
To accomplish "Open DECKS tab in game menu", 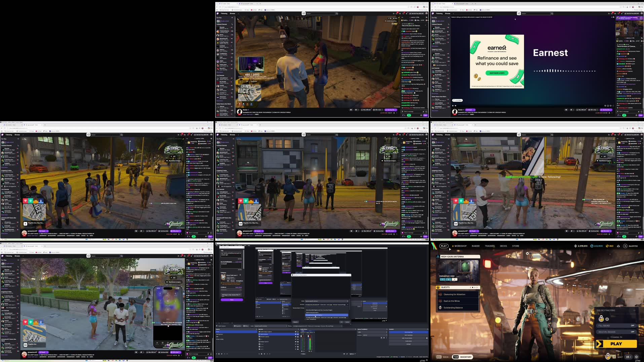I will [x=503, y=246].
